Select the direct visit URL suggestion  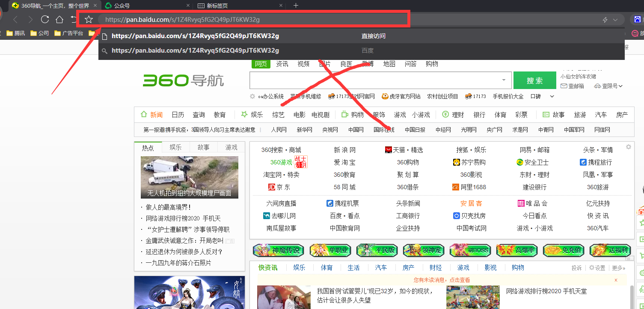click(362, 36)
